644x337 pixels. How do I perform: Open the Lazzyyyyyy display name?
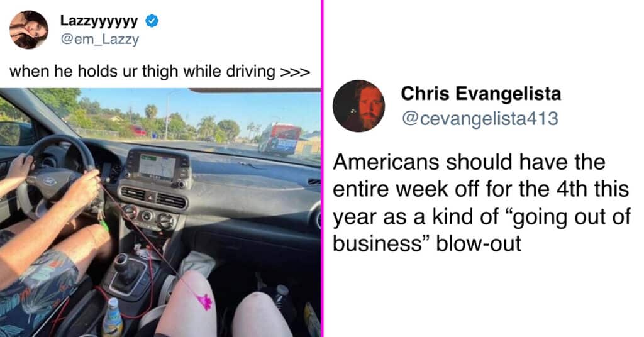pyautogui.click(x=99, y=21)
